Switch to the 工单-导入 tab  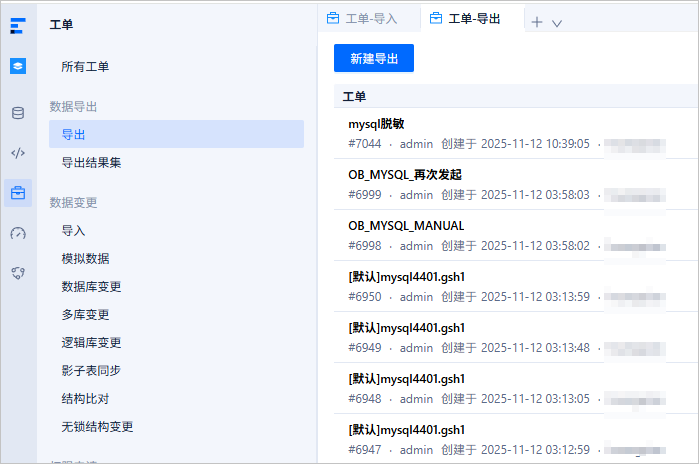[362, 19]
